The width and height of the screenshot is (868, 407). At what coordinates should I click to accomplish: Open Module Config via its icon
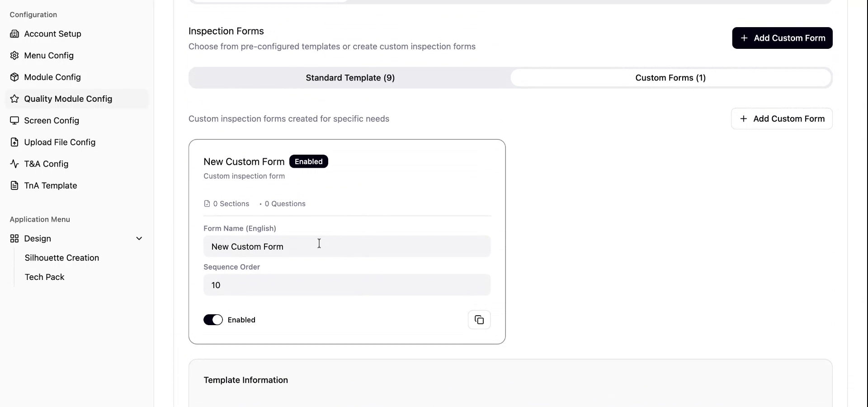(x=15, y=77)
